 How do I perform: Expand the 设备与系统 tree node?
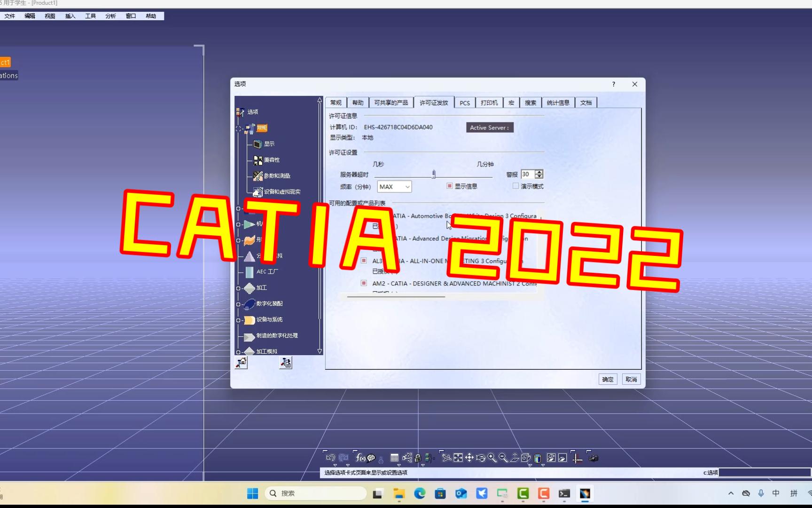[x=238, y=320]
